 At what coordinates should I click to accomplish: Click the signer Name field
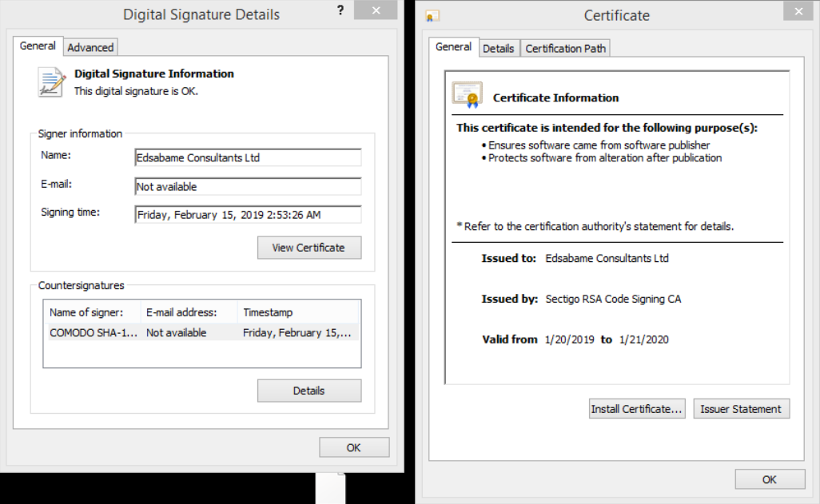coord(248,158)
